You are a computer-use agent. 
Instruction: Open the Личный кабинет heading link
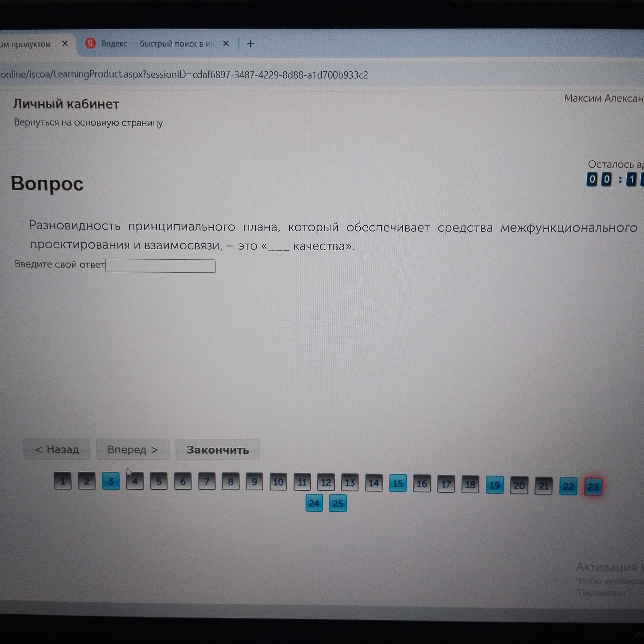[x=66, y=104]
